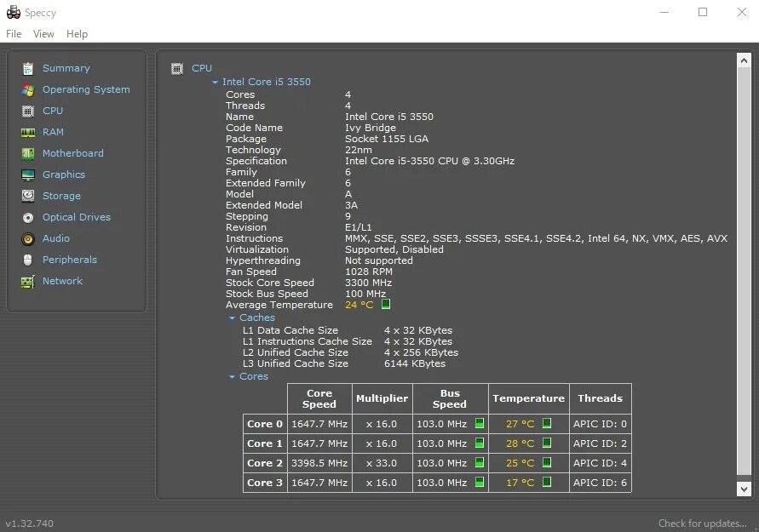Click the Supported, Disabled virtualization value

click(394, 249)
